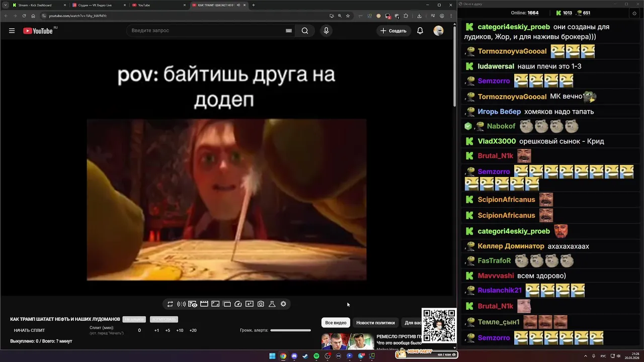Open the Chrome extensions puzzle icon
Image resolution: width=644 pixels, height=362 pixels.
coord(406,16)
